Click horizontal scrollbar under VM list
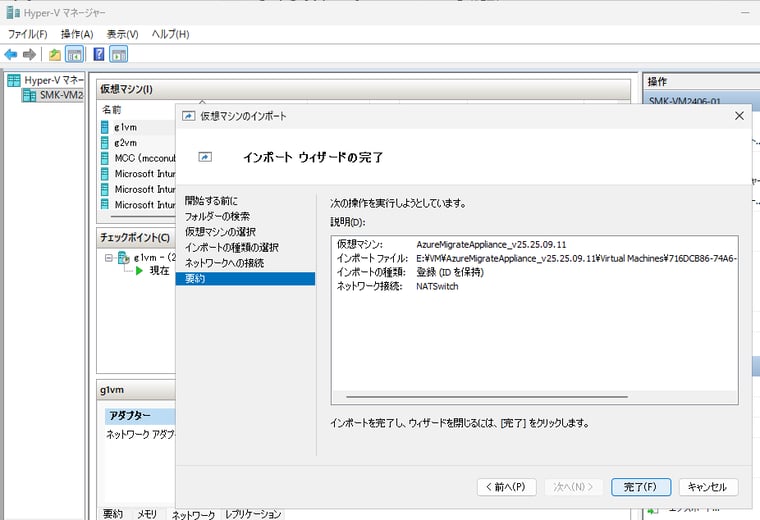This screenshot has height=520, width=760. click(143, 216)
